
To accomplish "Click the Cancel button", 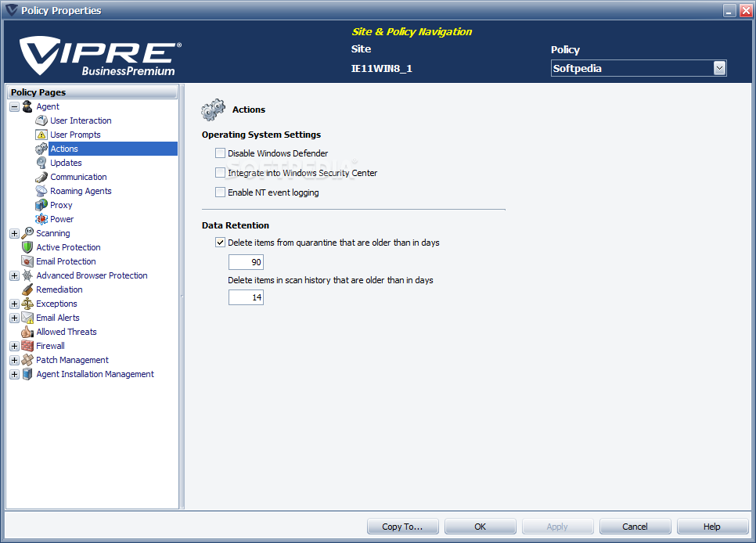I will (635, 527).
